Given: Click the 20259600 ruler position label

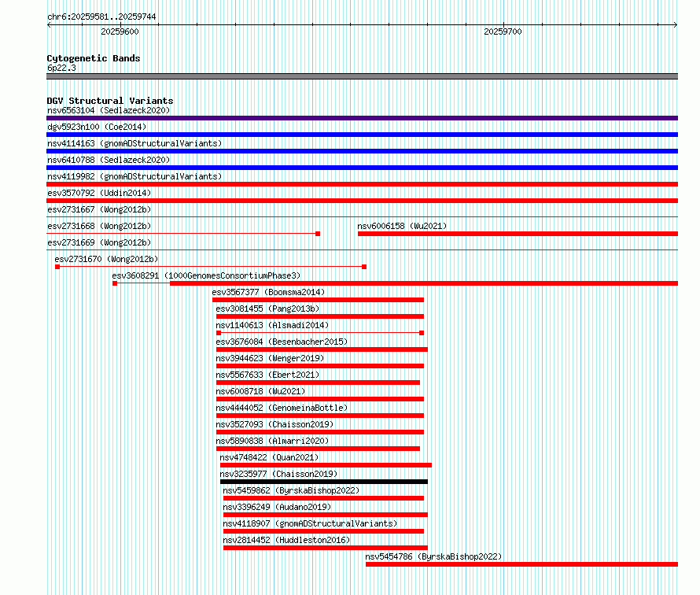Looking at the screenshot, I should tap(120, 31).
